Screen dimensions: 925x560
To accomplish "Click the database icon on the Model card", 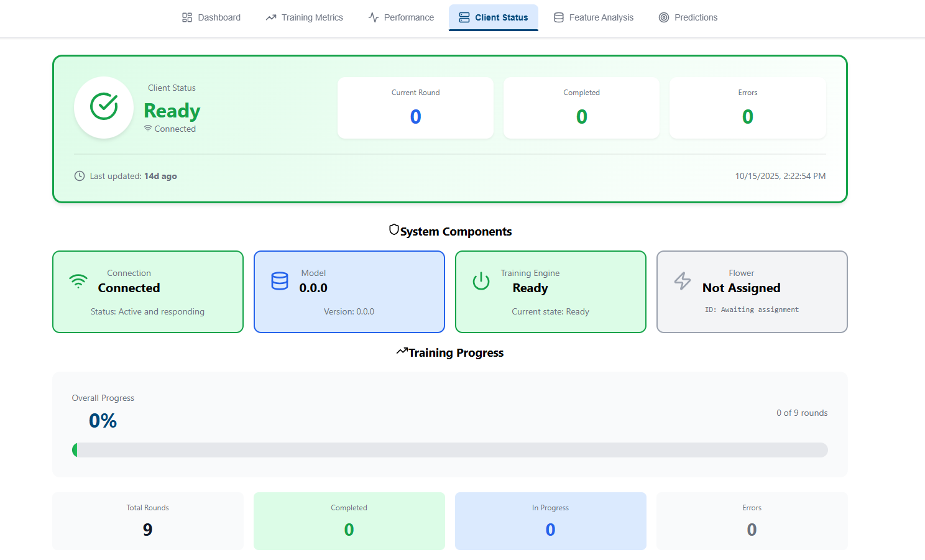I will pos(280,281).
